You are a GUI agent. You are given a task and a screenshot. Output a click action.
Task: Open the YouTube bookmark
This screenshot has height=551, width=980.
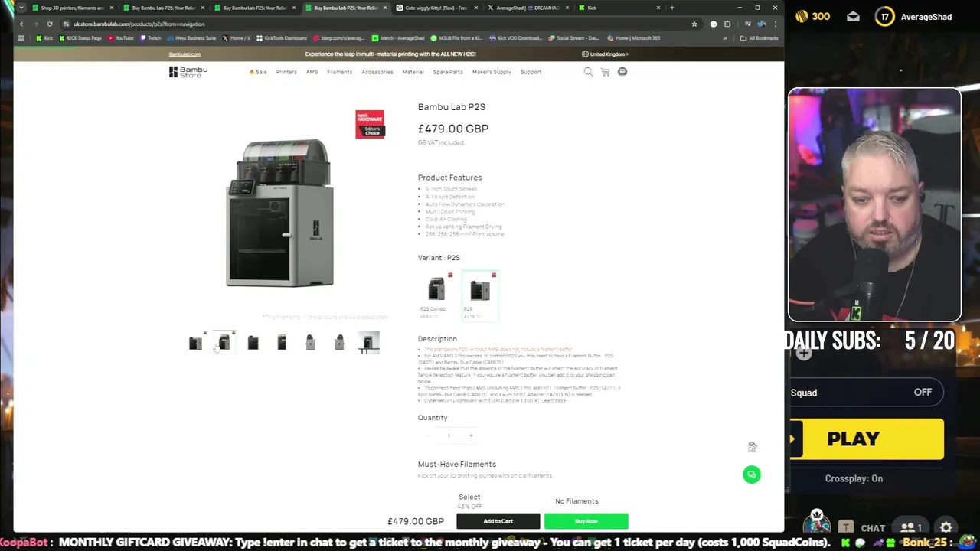[120, 37]
